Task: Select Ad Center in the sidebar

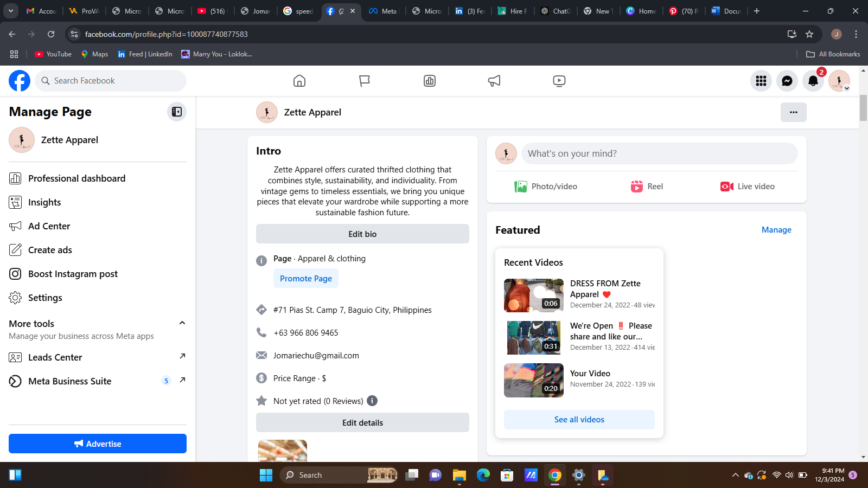Action: point(98,226)
